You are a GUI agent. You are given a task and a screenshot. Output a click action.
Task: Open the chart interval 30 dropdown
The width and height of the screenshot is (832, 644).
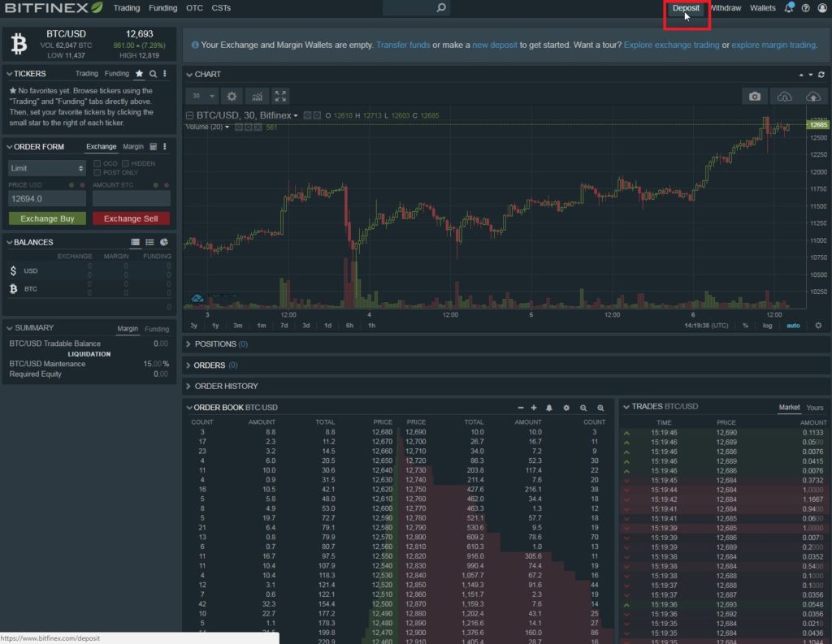(x=203, y=96)
